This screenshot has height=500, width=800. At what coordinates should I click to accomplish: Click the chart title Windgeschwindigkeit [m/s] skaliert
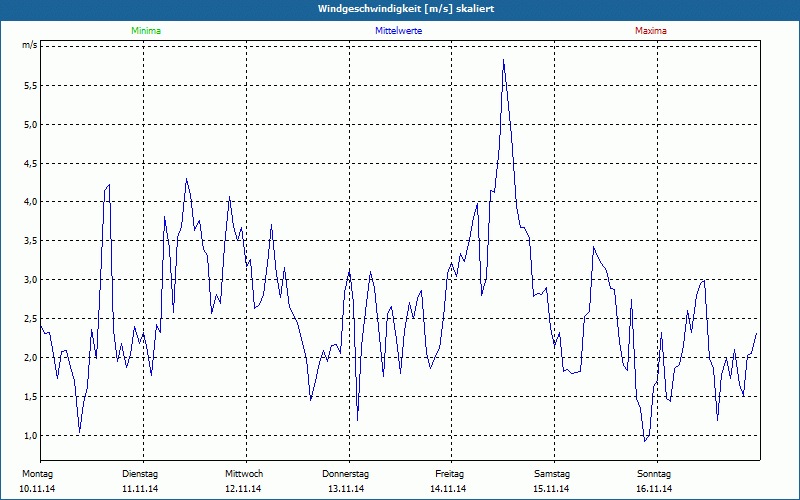pos(406,9)
